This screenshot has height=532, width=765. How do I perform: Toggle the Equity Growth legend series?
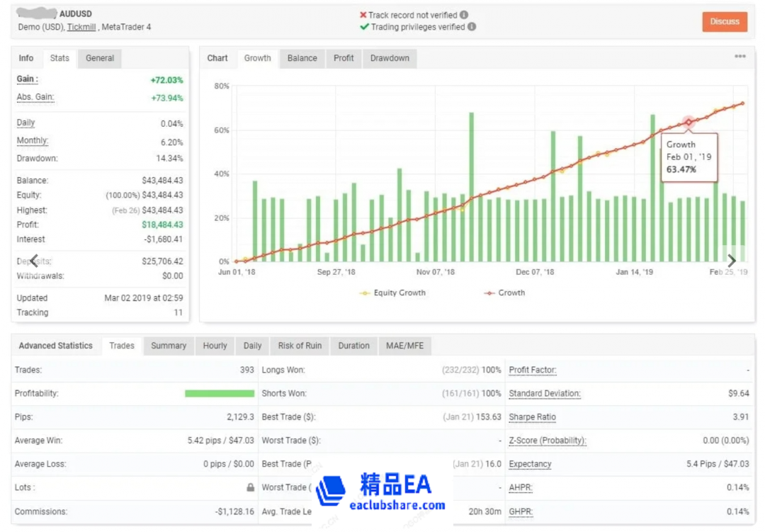pyautogui.click(x=394, y=293)
